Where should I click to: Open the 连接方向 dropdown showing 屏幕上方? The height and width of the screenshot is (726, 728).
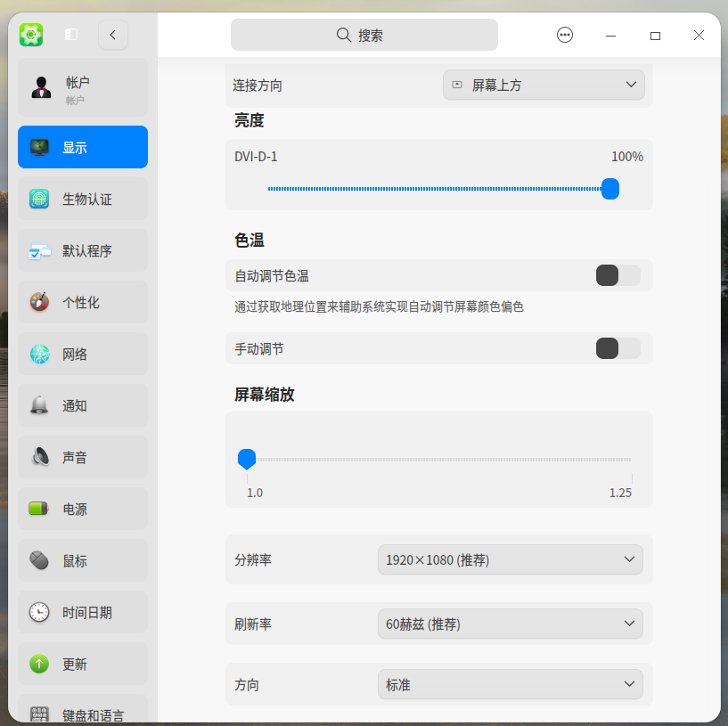click(x=544, y=85)
